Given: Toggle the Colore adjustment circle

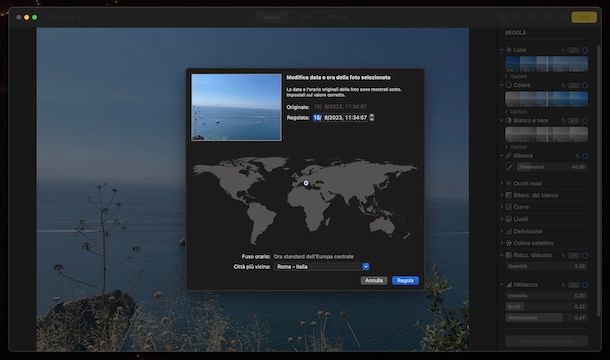Looking at the screenshot, I should 585,85.
